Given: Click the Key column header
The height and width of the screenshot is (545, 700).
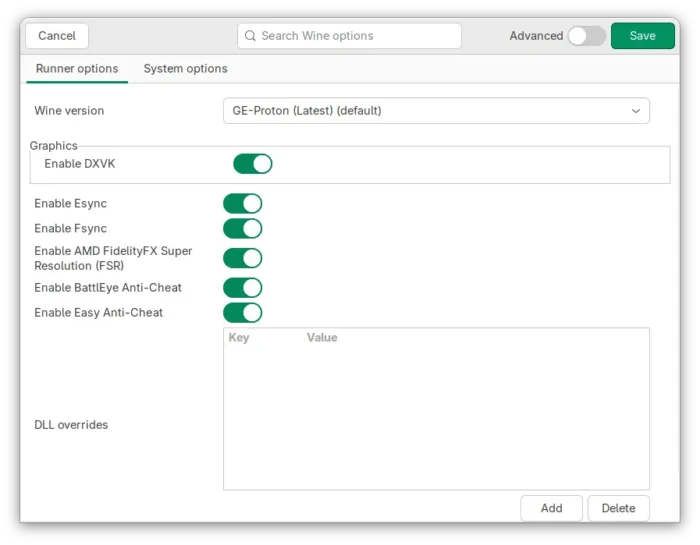Looking at the screenshot, I should click(x=239, y=338).
